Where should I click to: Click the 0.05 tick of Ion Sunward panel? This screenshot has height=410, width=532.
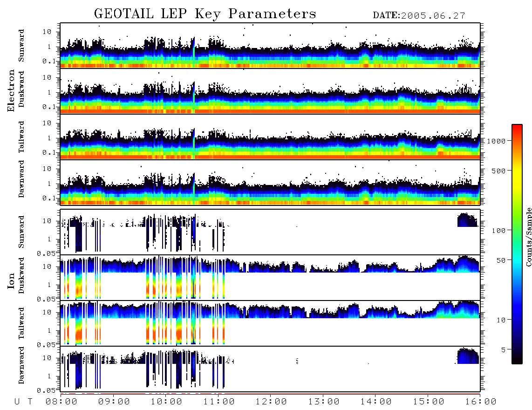[46, 253]
